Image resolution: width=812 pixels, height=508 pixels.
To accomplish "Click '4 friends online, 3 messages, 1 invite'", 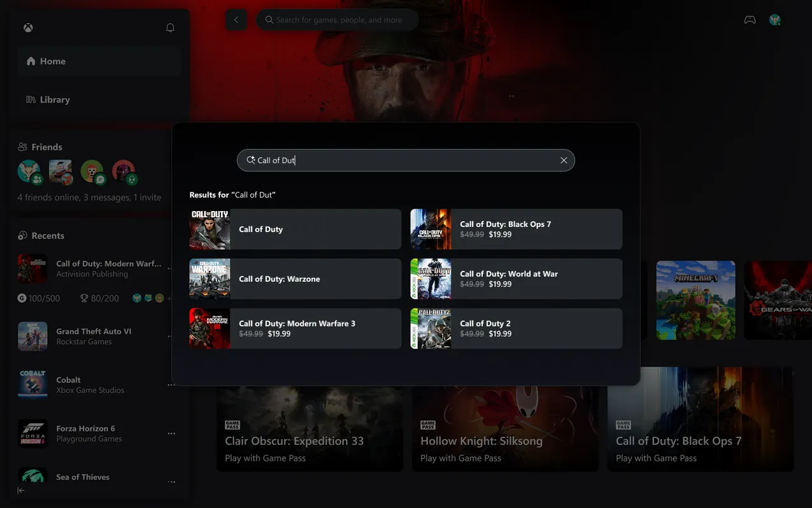I will pos(89,198).
